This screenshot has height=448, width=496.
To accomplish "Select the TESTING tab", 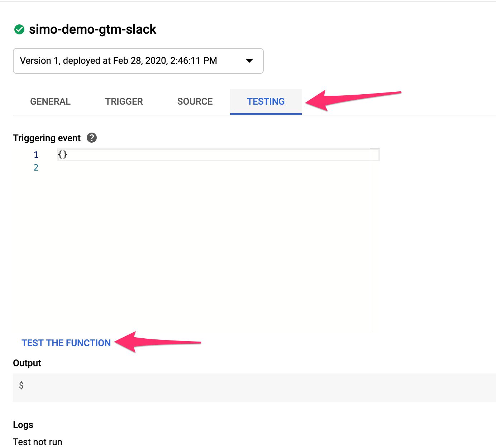I will point(266,102).
